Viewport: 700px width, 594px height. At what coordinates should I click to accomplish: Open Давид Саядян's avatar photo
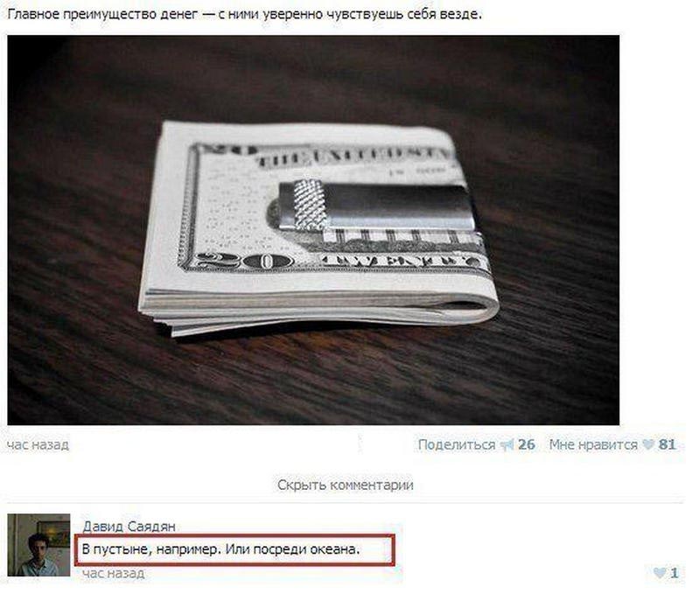point(38,545)
